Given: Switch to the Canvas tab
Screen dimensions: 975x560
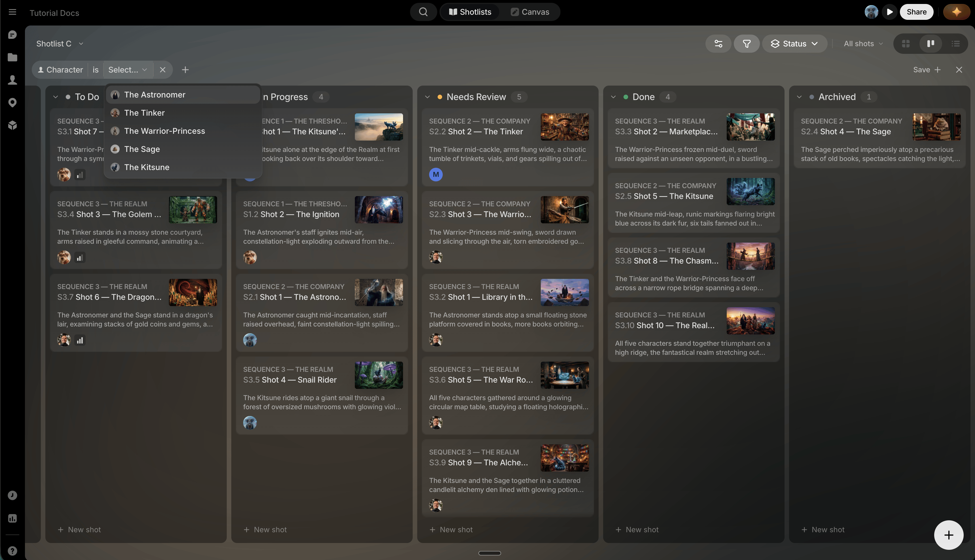Looking at the screenshot, I should tap(530, 12).
